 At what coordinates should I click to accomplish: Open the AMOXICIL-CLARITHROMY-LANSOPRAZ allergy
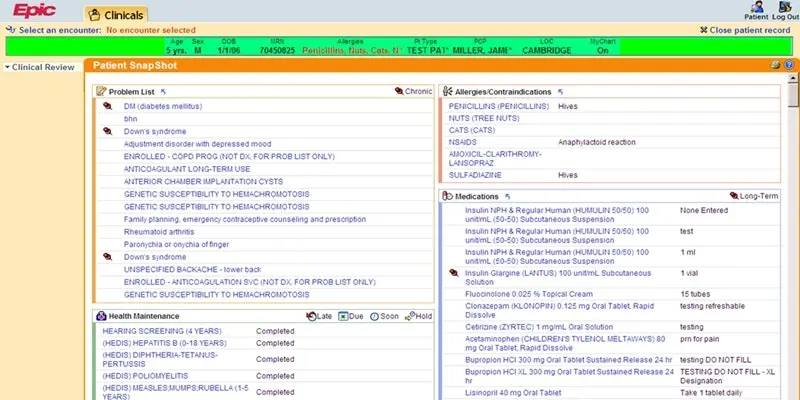click(495, 159)
